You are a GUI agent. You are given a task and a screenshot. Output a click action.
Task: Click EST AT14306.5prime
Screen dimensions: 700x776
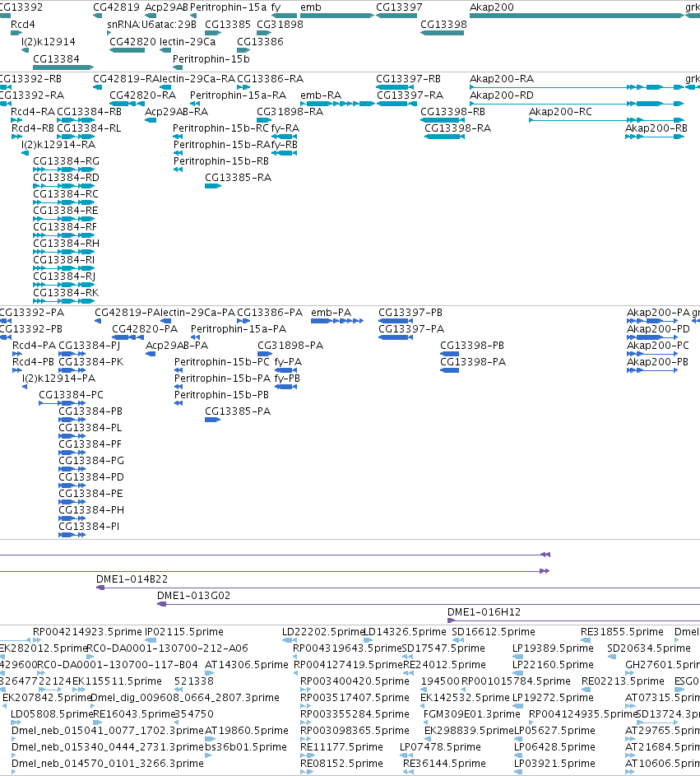coord(247,665)
